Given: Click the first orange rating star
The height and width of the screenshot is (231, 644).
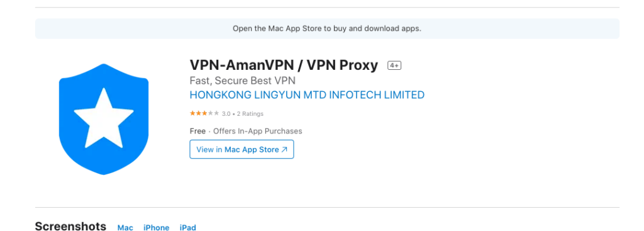Looking at the screenshot, I should click(x=192, y=113).
